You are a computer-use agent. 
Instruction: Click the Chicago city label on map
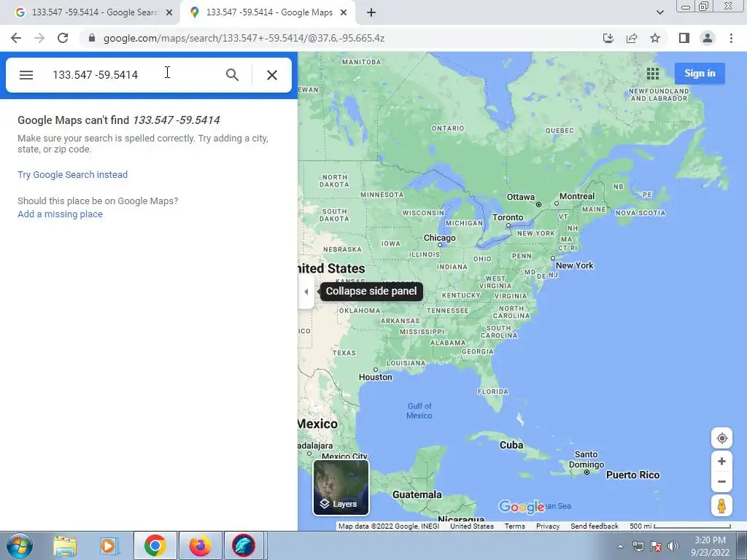pyautogui.click(x=440, y=238)
